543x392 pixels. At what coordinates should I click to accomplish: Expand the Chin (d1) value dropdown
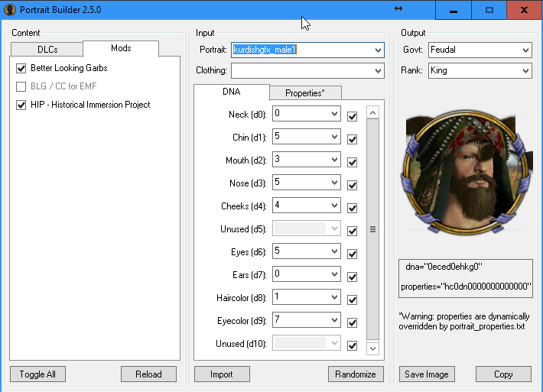[x=334, y=137]
